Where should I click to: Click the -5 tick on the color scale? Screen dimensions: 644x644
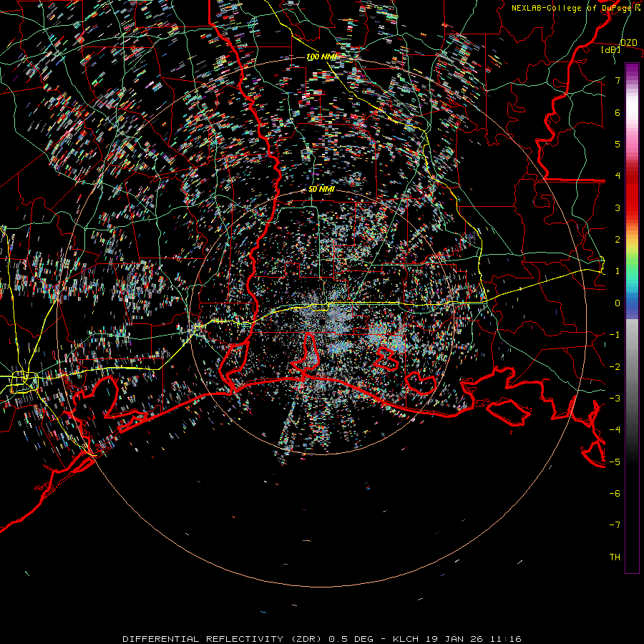tap(615, 462)
